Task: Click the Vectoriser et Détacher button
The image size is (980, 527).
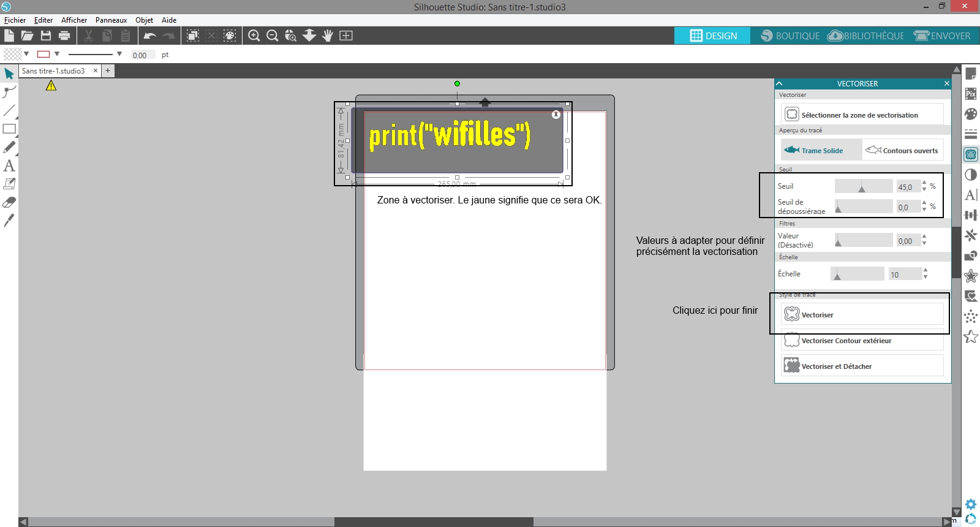Action: click(x=862, y=366)
